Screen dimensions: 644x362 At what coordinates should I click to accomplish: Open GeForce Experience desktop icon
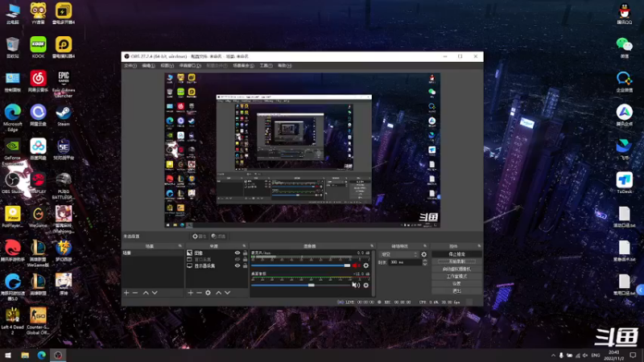pos(13,152)
